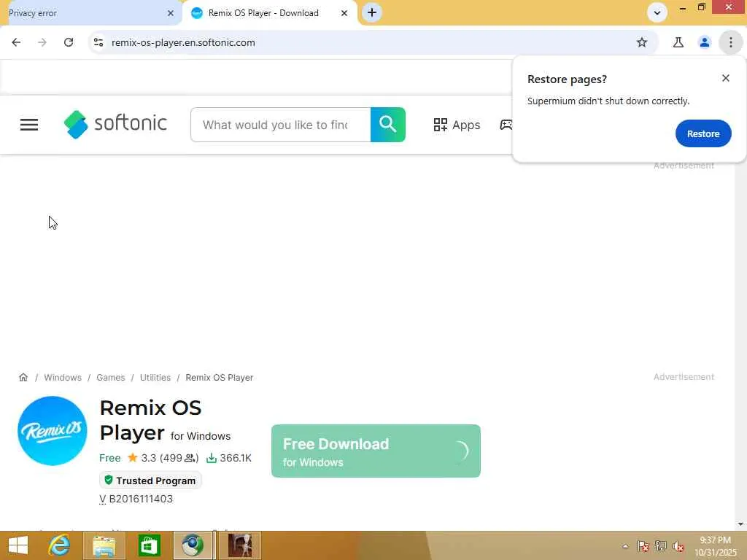Click the browser forward arrow
This screenshot has width=747, height=560.
pyautogui.click(x=42, y=42)
